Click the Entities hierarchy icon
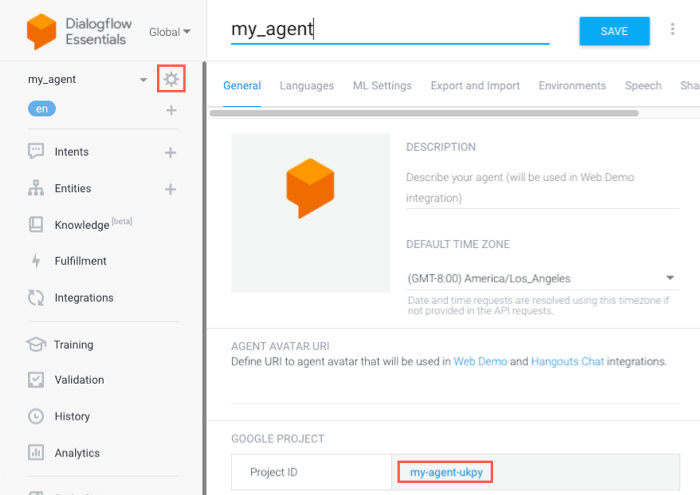 point(36,188)
